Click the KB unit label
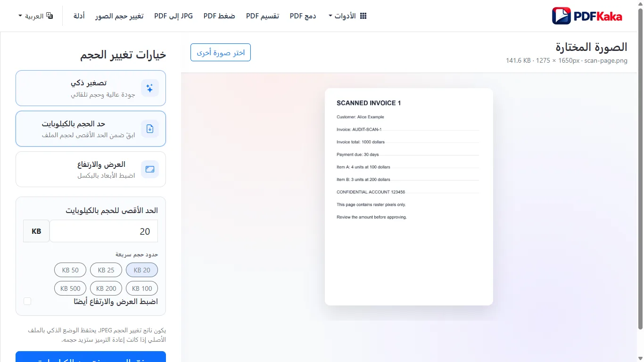 [x=36, y=231]
